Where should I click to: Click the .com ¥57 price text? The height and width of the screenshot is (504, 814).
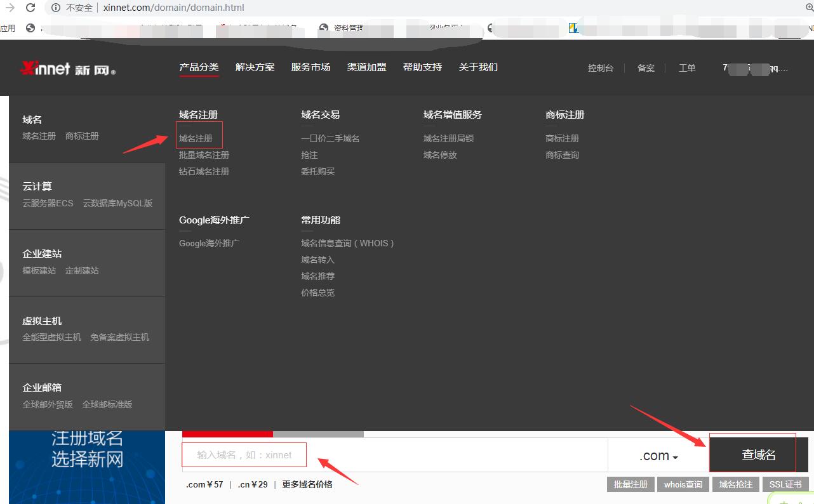coord(204,484)
